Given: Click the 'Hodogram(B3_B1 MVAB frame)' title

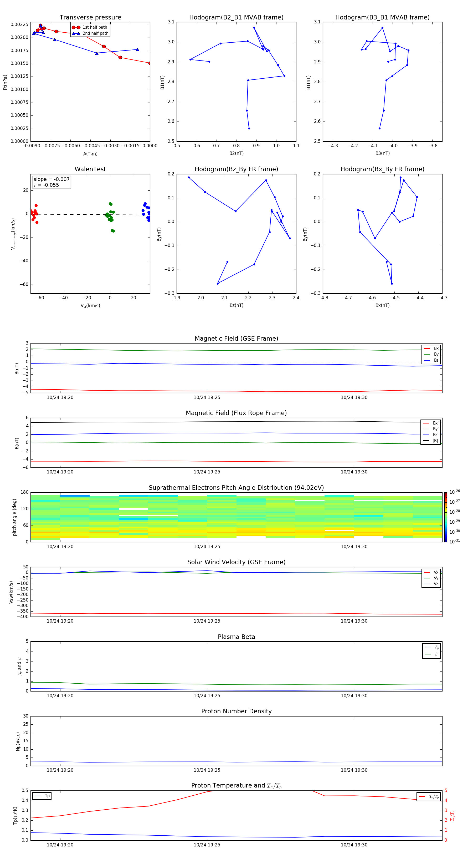Looking at the screenshot, I should coord(382,17).
